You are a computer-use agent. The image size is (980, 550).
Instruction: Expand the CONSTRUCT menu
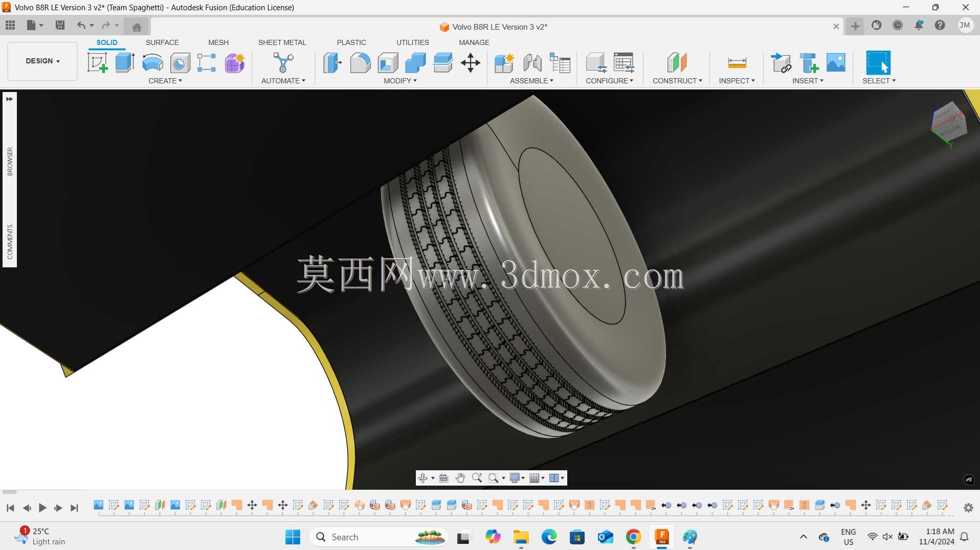(x=678, y=81)
